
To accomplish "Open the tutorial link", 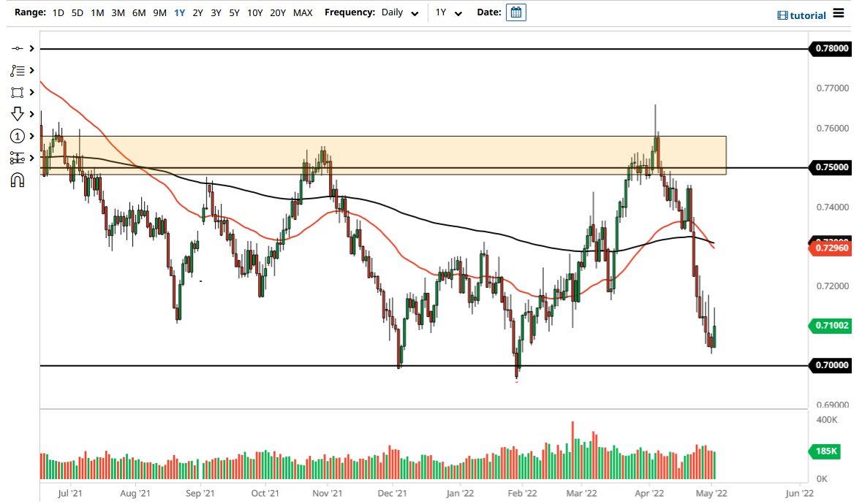I will click(x=807, y=15).
